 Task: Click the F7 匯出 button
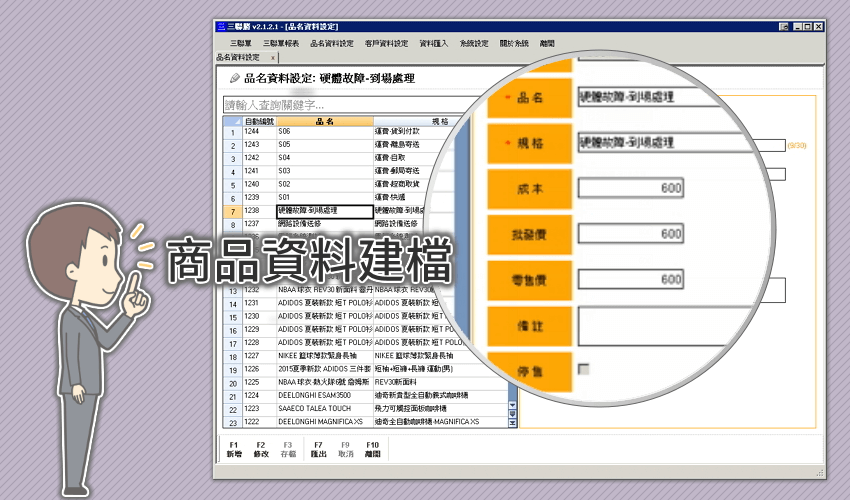point(319,450)
